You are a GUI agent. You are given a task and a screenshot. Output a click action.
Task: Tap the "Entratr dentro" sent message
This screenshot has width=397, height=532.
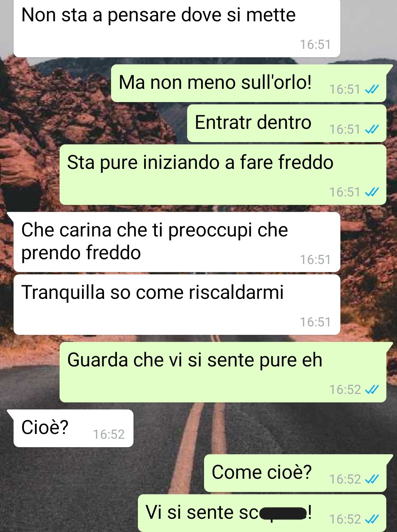287,123
